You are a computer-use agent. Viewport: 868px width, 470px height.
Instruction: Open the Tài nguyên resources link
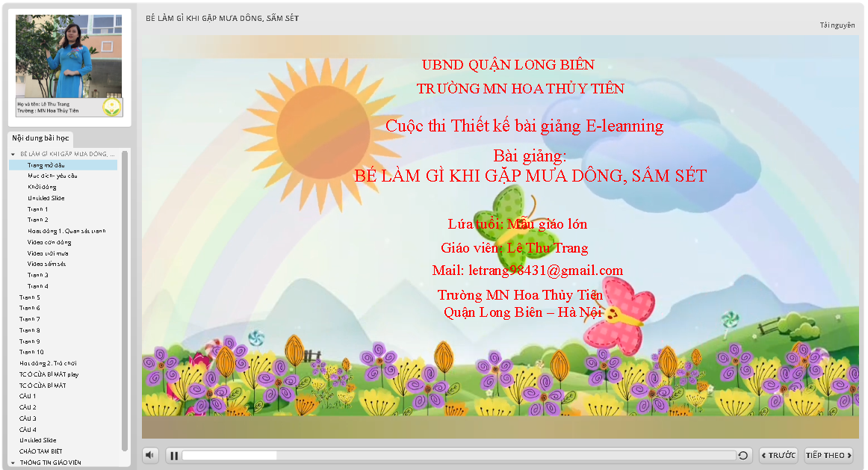point(837,25)
